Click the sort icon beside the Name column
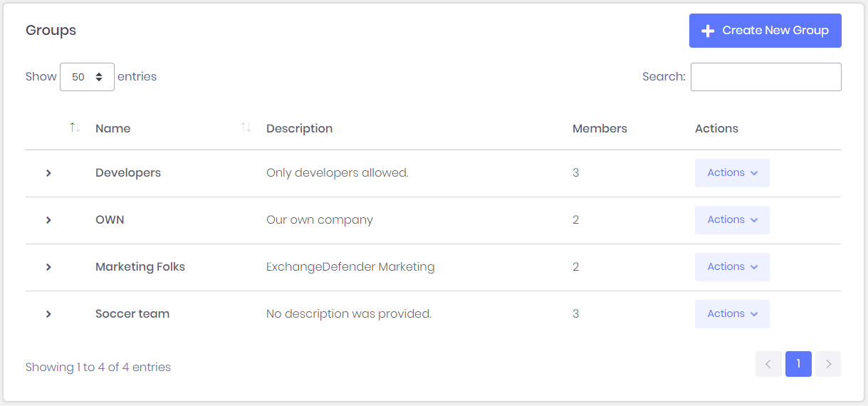868x406 pixels. point(246,127)
